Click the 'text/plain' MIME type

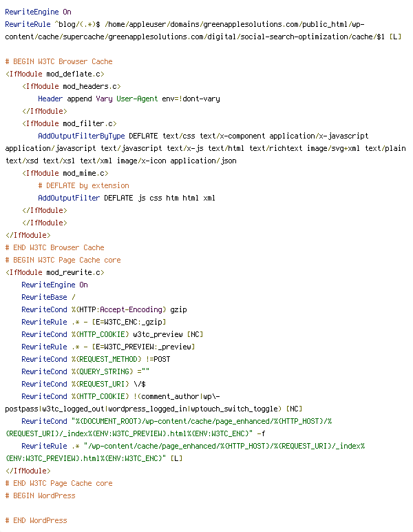385,148
